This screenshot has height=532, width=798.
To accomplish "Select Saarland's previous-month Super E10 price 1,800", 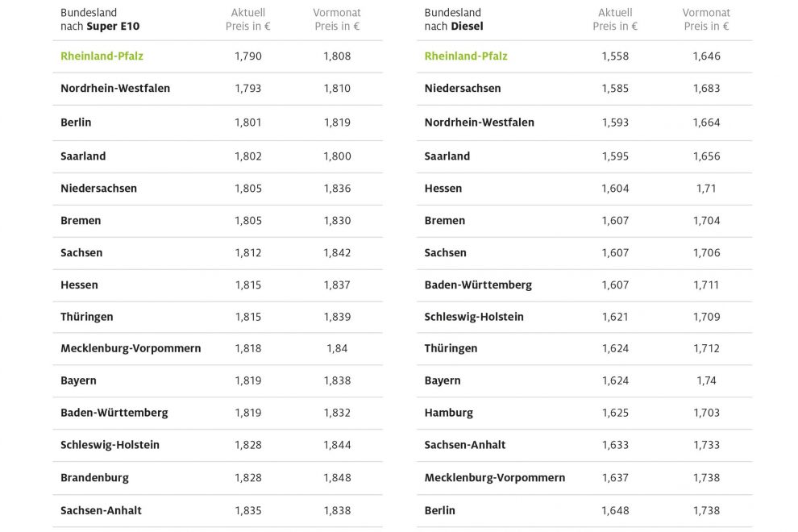I will pos(337,156).
